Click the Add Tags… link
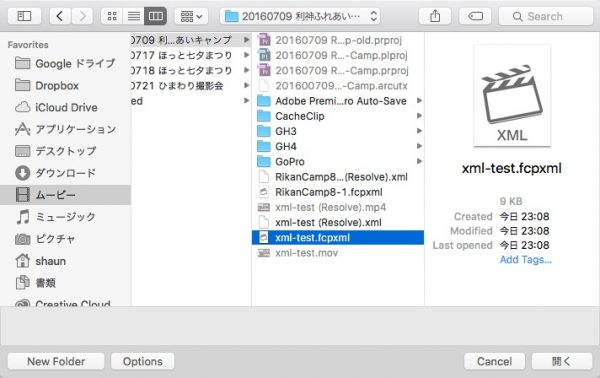This screenshot has height=378, width=600. (x=525, y=259)
